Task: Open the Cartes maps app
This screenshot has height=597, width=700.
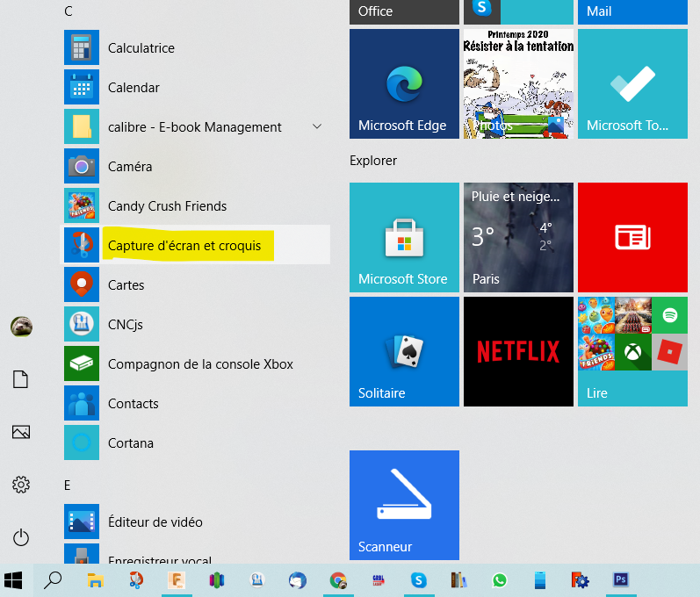Action: [x=195, y=284]
